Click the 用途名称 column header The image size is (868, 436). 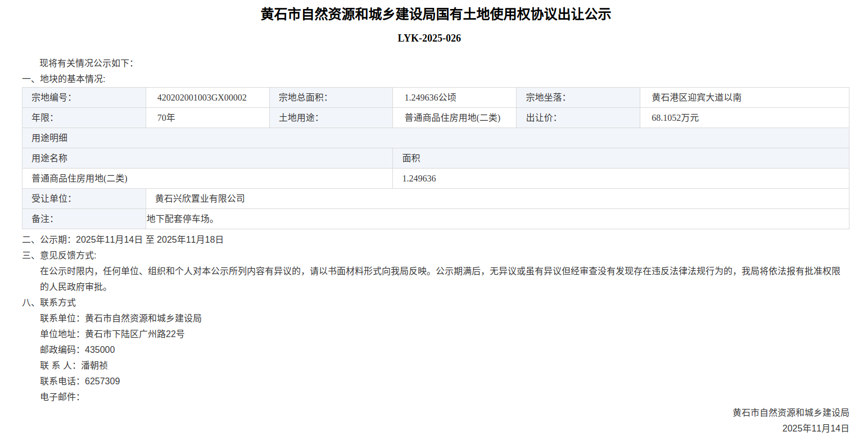pyautogui.click(x=49, y=158)
